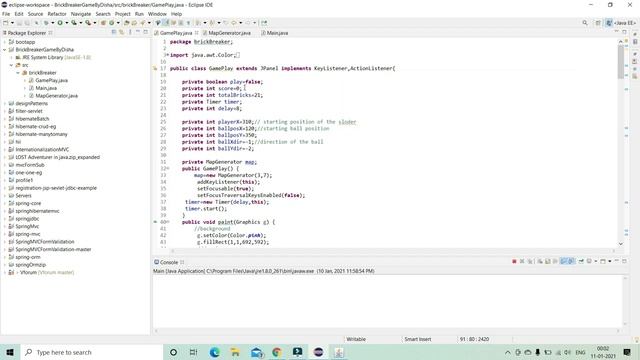640x360 pixels.
Task: Open the File menu
Action: click(x=6, y=14)
